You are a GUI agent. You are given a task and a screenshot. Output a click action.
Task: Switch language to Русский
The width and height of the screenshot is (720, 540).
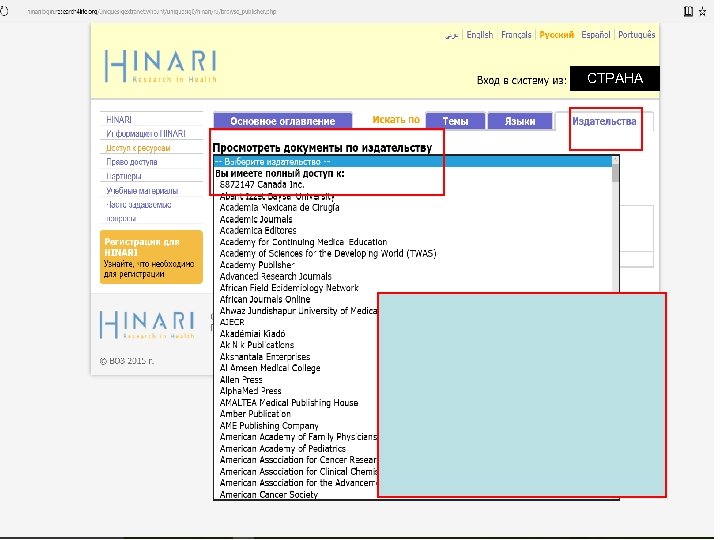click(x=557, y=35)
